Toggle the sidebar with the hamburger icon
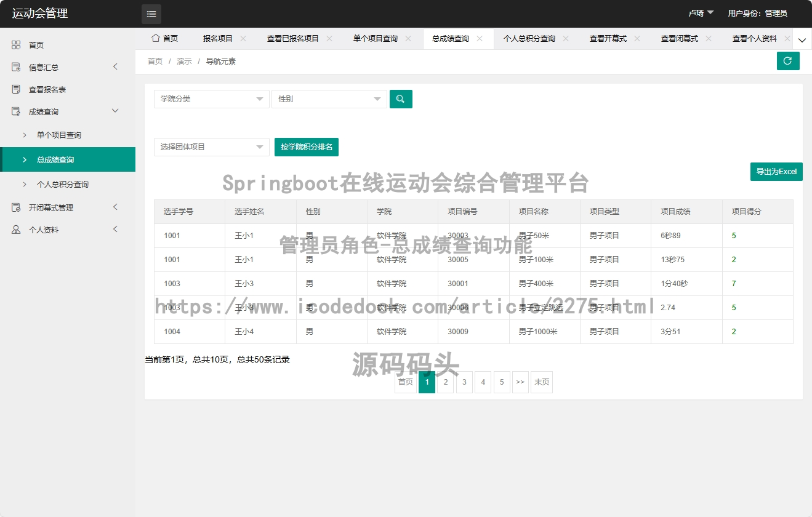This screenshot has width=812, height=517. point(151,14)
